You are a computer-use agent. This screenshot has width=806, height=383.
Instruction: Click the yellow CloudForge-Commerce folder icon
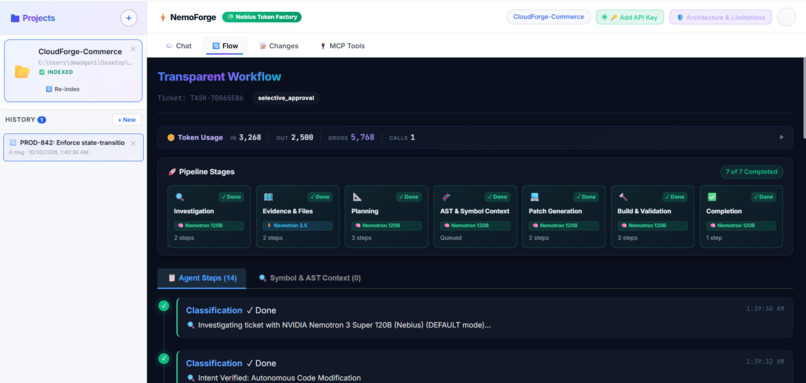coord(22,71)
